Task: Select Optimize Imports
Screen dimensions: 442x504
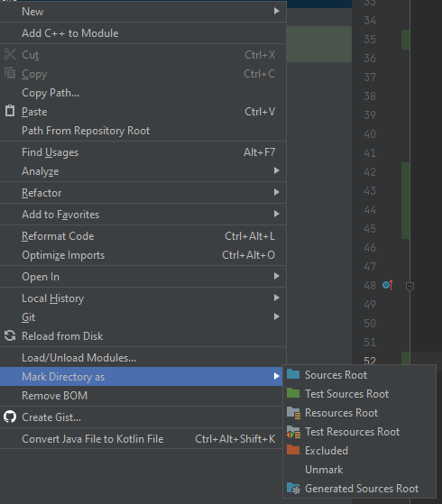Action: (143, 255)
